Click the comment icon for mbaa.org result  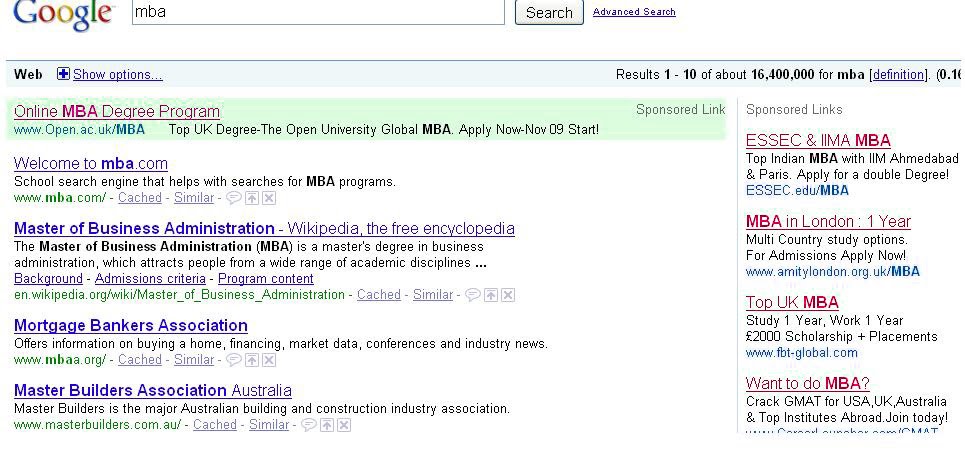tap(233, 360)
